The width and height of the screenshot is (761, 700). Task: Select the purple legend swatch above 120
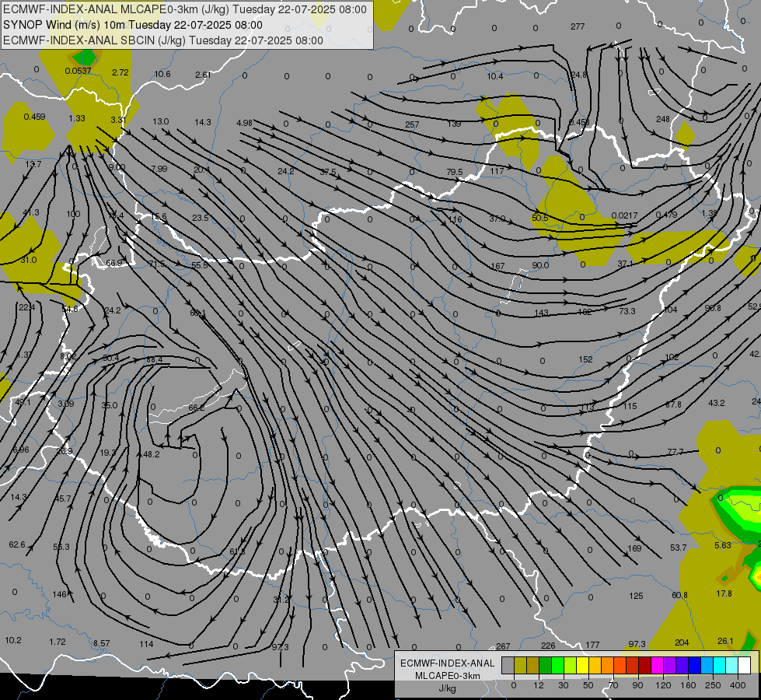(x=670, y=665)
